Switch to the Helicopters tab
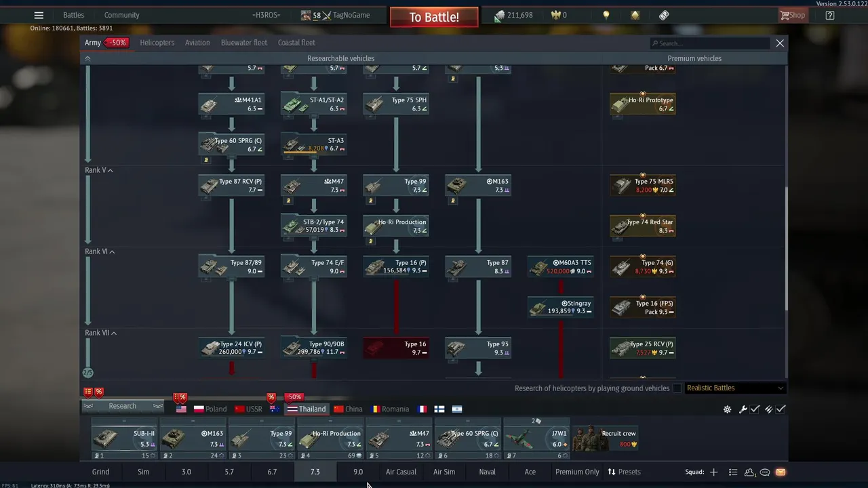 [157, 43]
